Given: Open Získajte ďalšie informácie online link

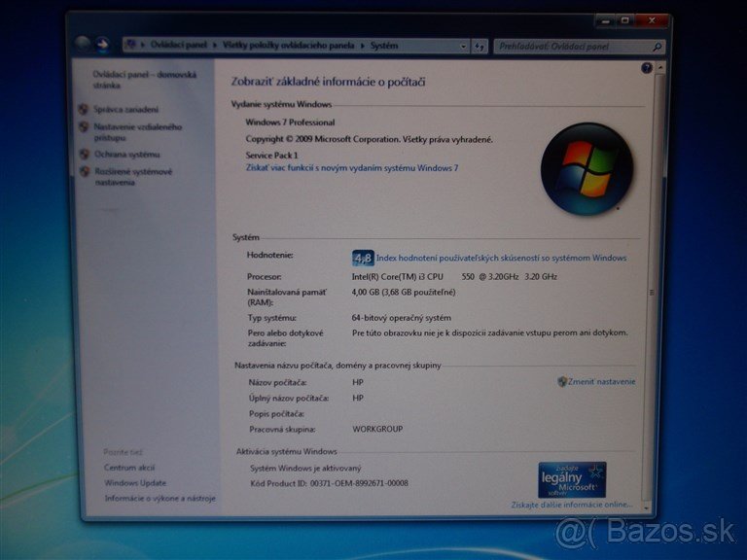Looking at the screenshot, I should (x=572, y=505).
